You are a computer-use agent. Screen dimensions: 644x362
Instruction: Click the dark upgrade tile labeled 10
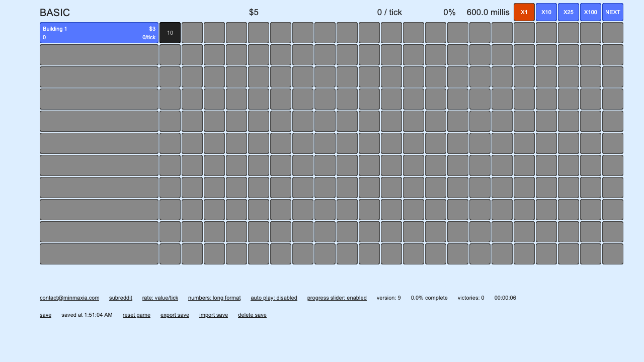tap(170, 33)
